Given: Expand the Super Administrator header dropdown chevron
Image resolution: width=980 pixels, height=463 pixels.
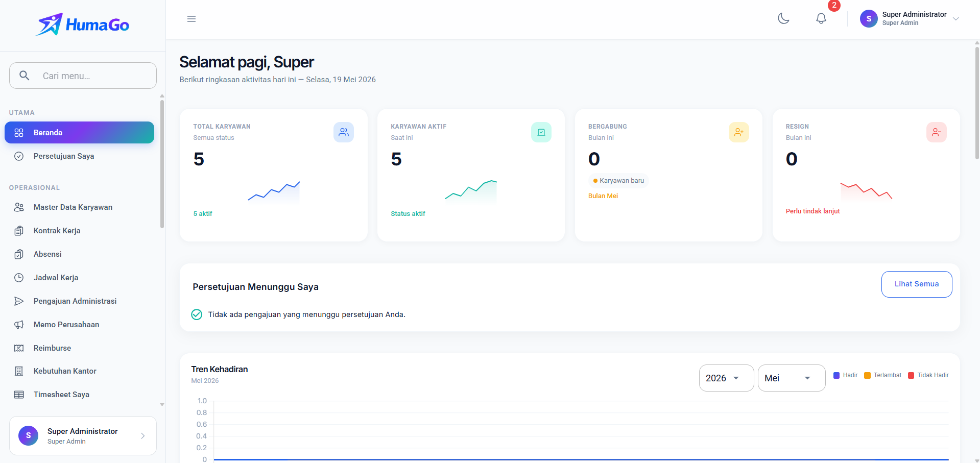Looking at the screenshot, I should coord(956,19).
